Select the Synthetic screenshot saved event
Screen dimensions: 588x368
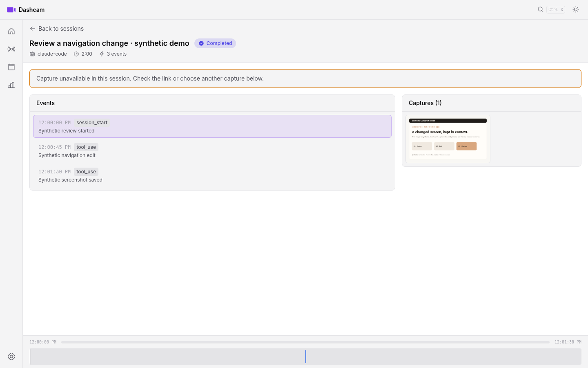pos(212,175)
